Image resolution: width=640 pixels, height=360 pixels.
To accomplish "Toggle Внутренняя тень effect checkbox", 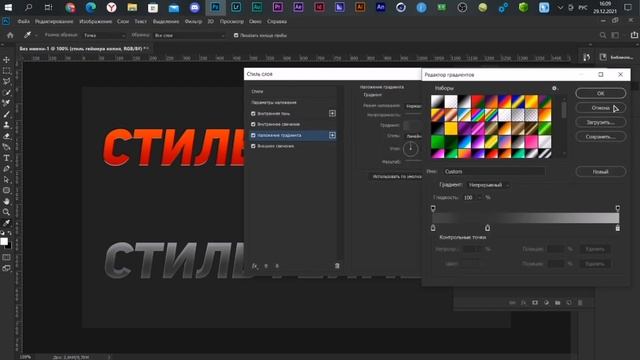I will [x=253, y=113].
